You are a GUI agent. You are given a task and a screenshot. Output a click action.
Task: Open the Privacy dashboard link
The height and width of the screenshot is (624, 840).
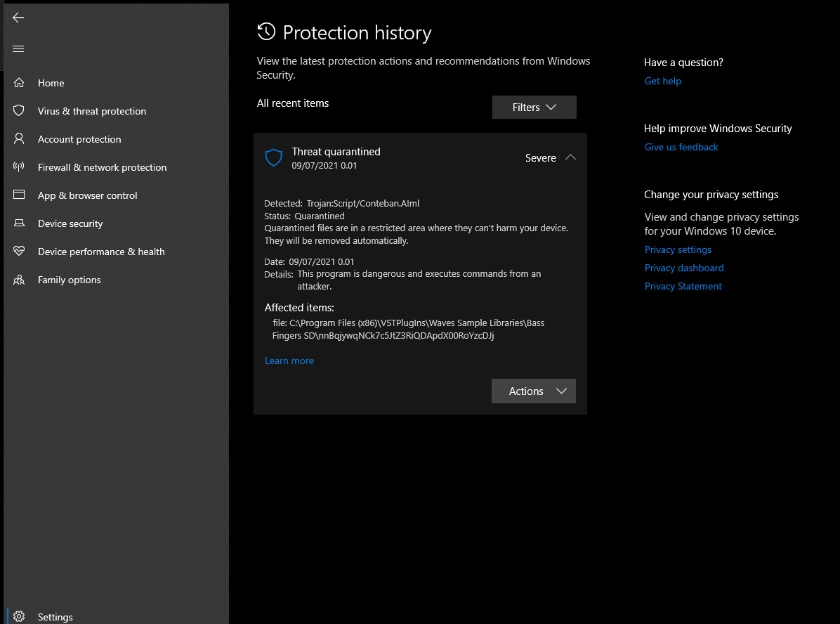[684, 268]
